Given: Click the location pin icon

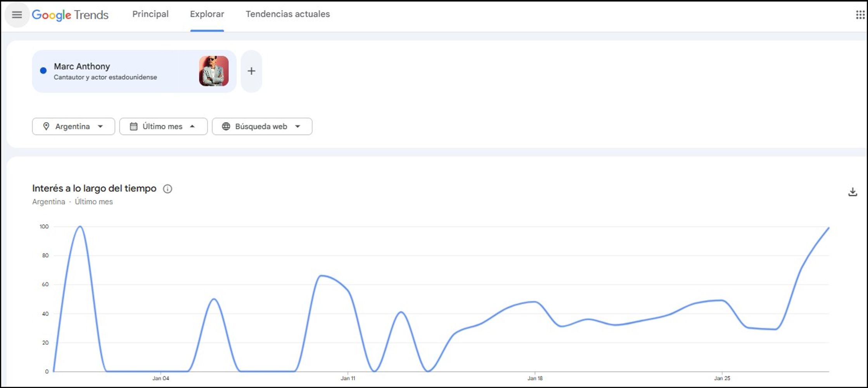Looking at the screenshot, I should pos(46,126).
